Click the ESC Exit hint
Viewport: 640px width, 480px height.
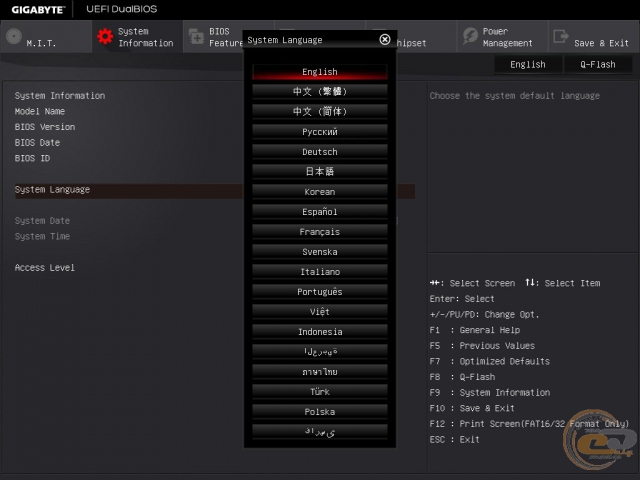click(454, 440)
